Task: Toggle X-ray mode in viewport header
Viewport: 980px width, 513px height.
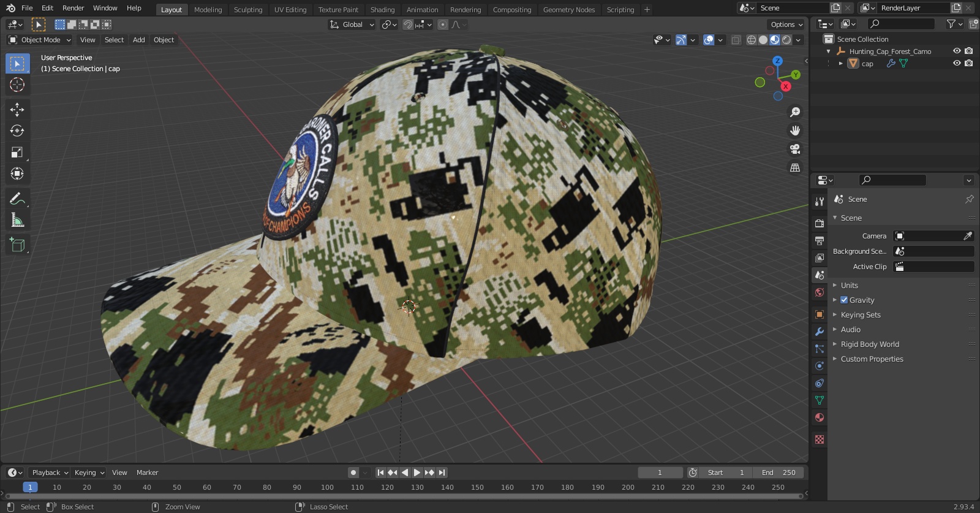Action: pos(736,40)
